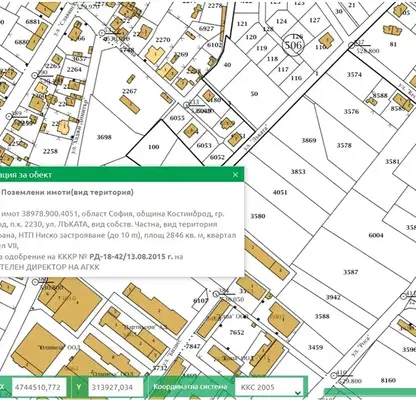The image size is (416, 400).
Task: Select parcel 3574 on the map
Action: click(354, 75)
